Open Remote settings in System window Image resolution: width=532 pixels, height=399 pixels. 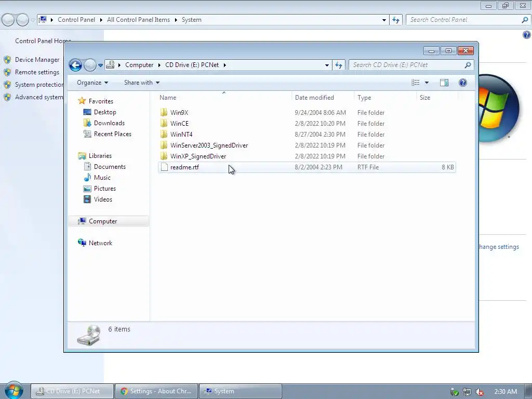pyautogui.click(x=37, y=72)
